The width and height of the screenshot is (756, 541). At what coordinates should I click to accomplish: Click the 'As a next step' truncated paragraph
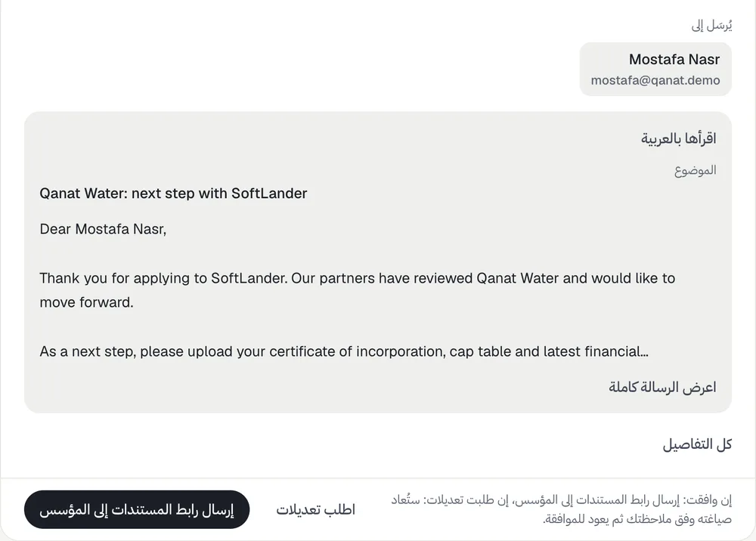pos(344,351)
